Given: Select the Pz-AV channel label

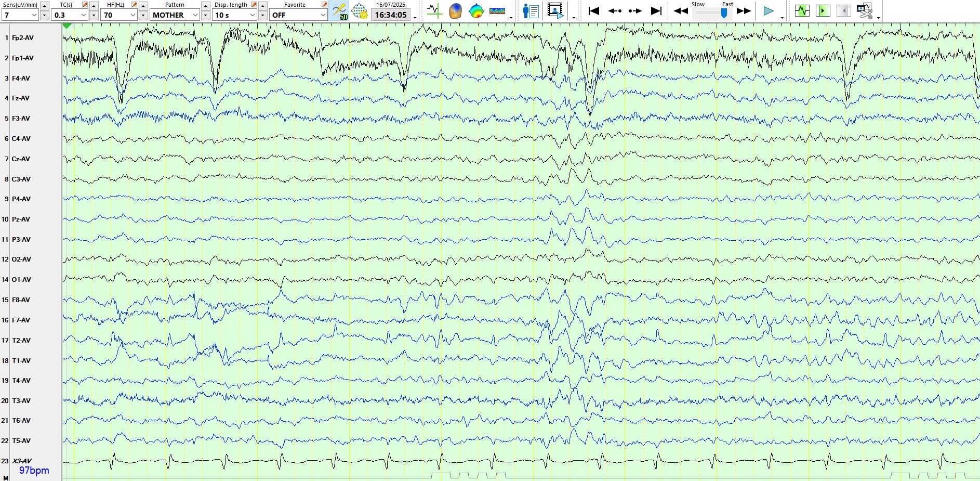Looking at the screenshot, I should click(21, 219).
